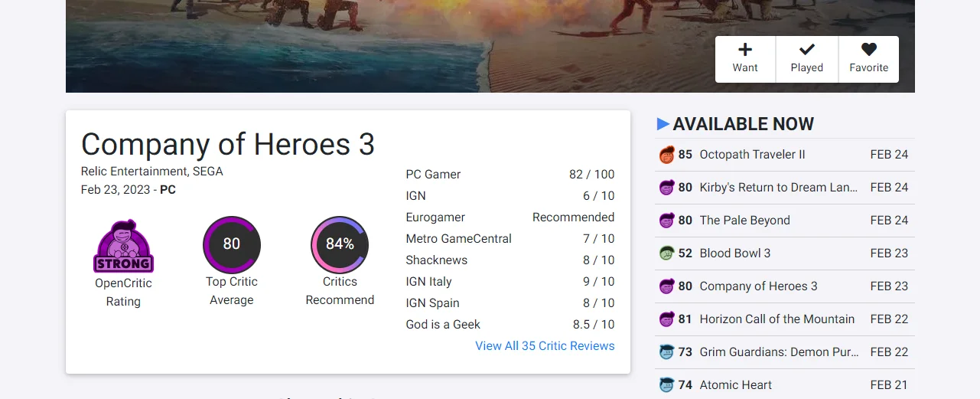Click the Atomic Heart rating icon
Image resolution: width=980 pixels, height=399 pixels.
(x=666, y=385)
